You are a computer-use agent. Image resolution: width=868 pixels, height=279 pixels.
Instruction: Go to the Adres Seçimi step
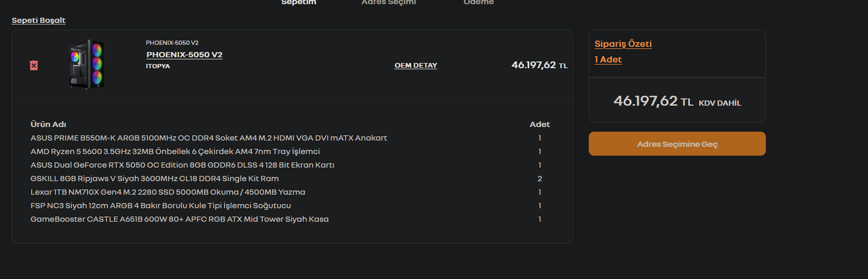pyautogui.click(x=389, y=3)
